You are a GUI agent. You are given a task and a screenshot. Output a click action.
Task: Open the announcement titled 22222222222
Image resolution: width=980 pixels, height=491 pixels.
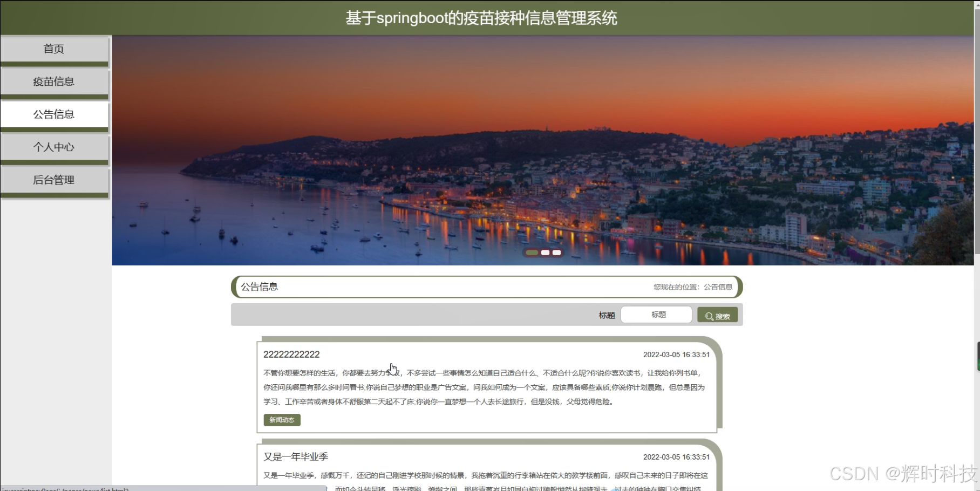click(291, 354)
